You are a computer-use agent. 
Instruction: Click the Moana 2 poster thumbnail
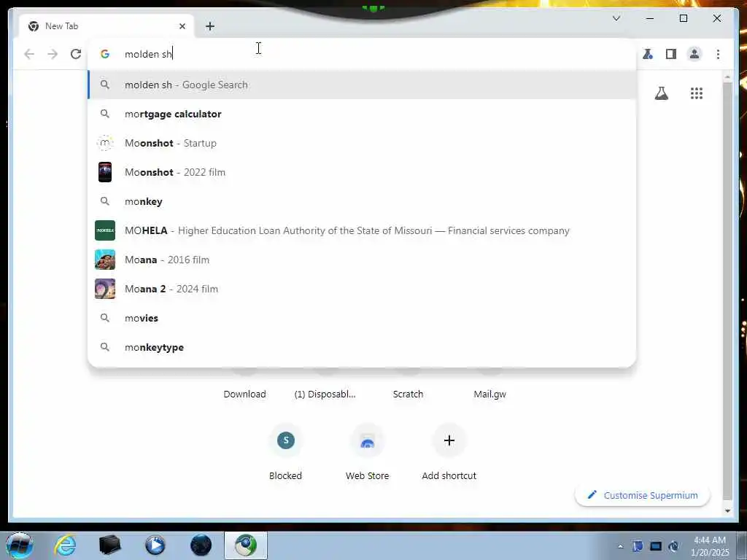click(105, 289)
